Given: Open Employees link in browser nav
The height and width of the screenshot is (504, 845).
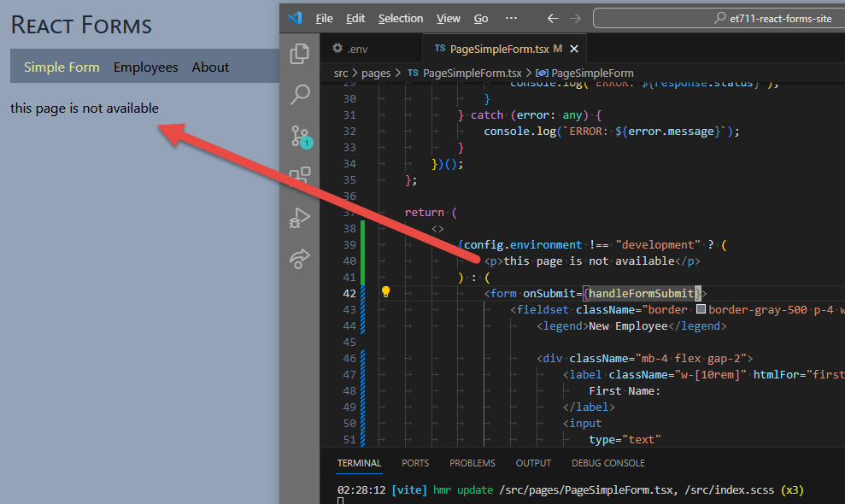Looking at the screenshot, I should pos(145,67).
